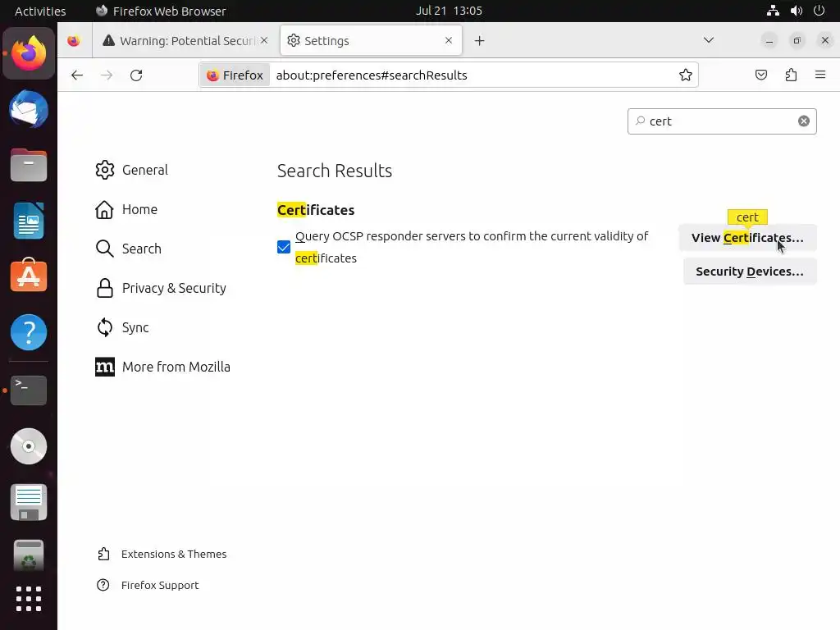
Task: Reload the current page
Action: coord(136,75)
